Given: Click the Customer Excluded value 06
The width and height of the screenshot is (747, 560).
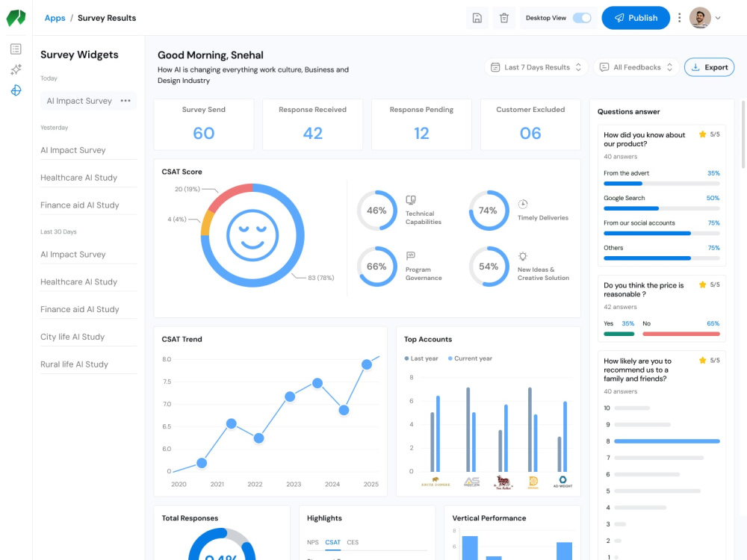Looking at the screenshot, I should (530, 134).
